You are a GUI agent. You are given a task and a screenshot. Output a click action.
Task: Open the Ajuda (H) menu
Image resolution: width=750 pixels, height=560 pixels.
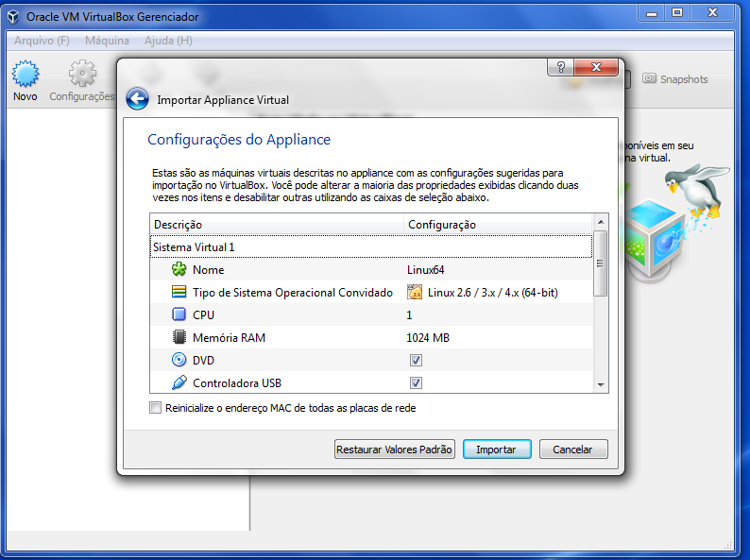[x=168, y=41]
